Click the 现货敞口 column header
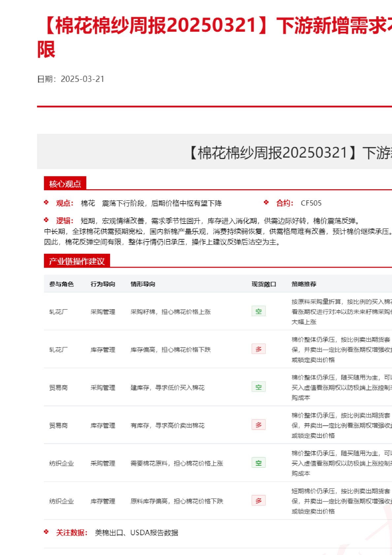The image size is (392, 555). pos(264,284)
